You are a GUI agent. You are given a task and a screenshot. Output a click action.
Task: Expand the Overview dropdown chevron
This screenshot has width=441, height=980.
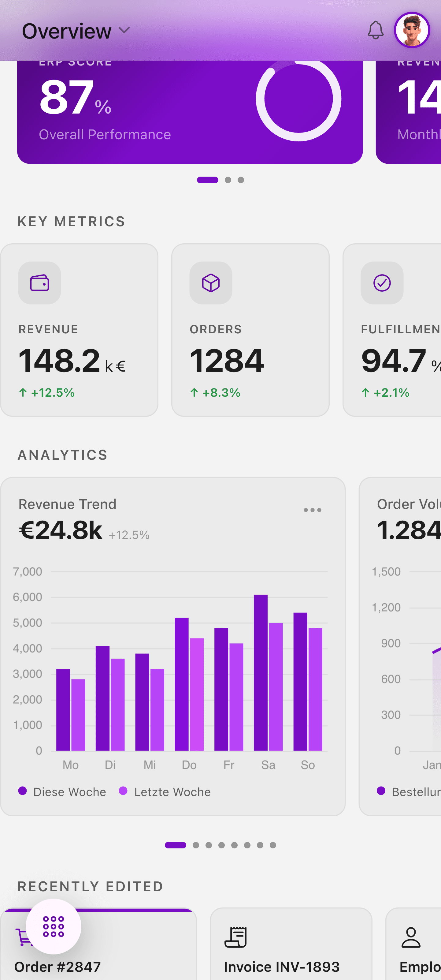(x=124, y=30)
